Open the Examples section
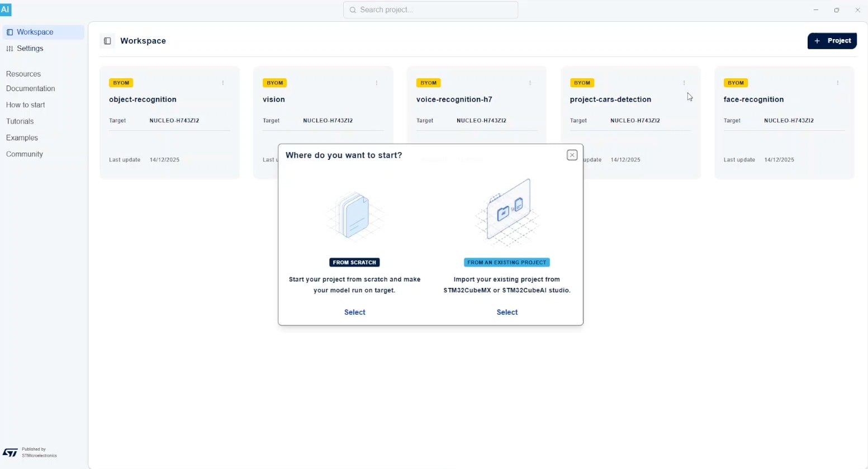868x469 pixels. [22, 138]
